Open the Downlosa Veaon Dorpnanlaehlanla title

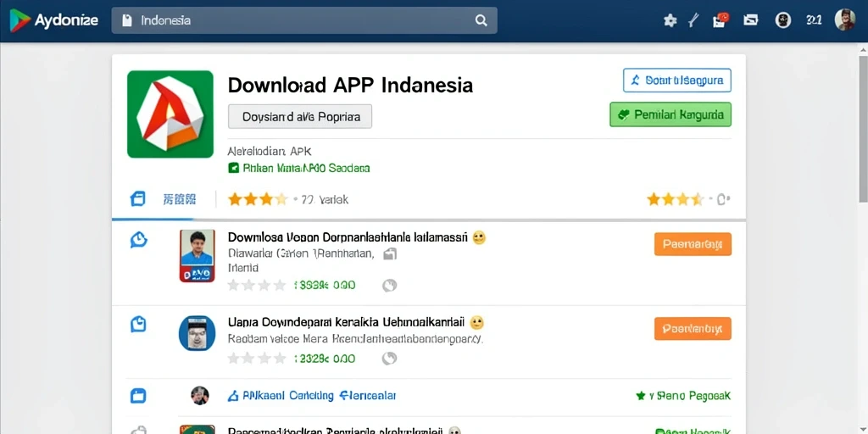click(348, 237)
